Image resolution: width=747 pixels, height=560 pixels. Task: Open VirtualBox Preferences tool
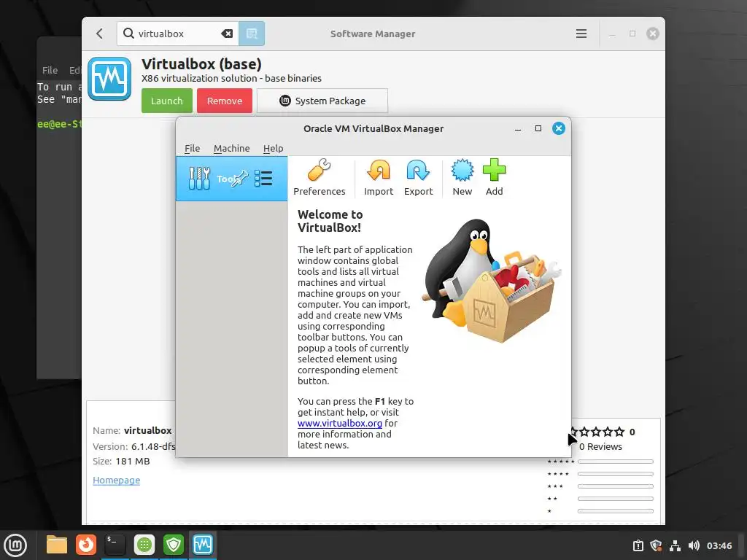point(320,178)
